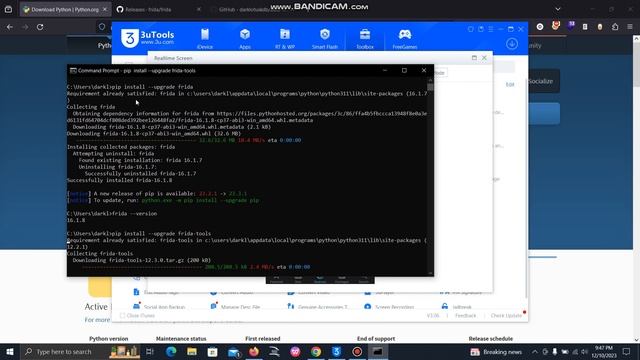This screenshot has width=640, height=360.
Task: Select Command Prompt in the taskbar
Action: click(x=378, y=351)
